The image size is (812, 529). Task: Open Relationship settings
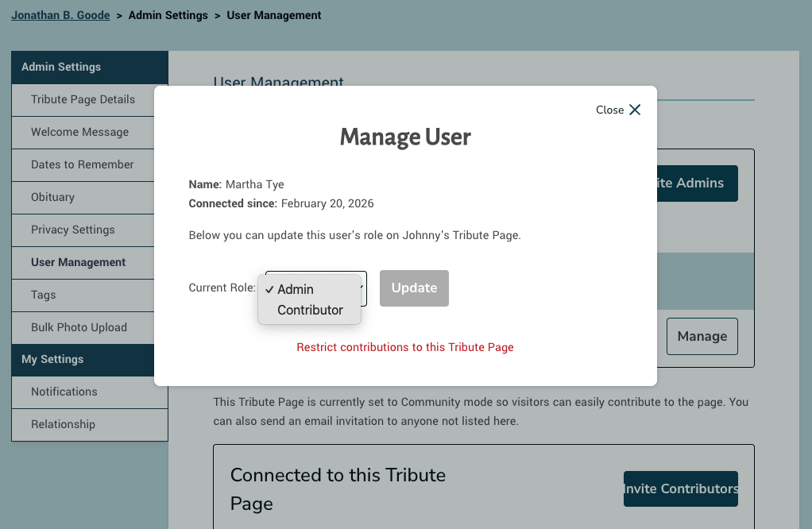[x=90, y=425]
